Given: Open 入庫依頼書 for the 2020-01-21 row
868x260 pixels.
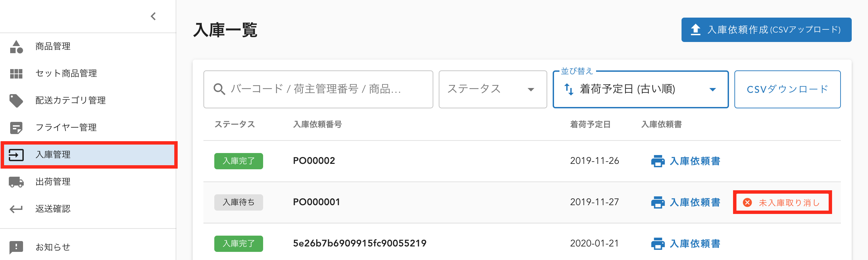Looking at the screenshot, I should pyautogui.click(x=686, y=244).
